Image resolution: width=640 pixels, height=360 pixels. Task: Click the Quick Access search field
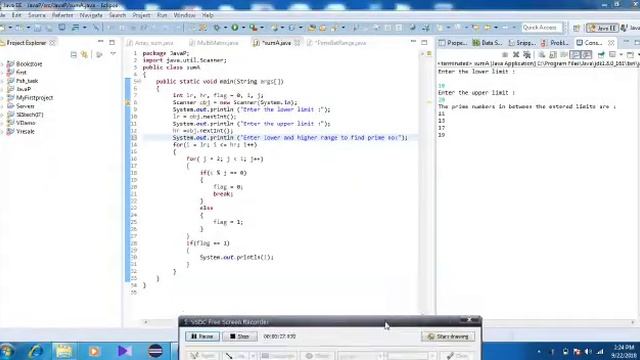point(542,27)
